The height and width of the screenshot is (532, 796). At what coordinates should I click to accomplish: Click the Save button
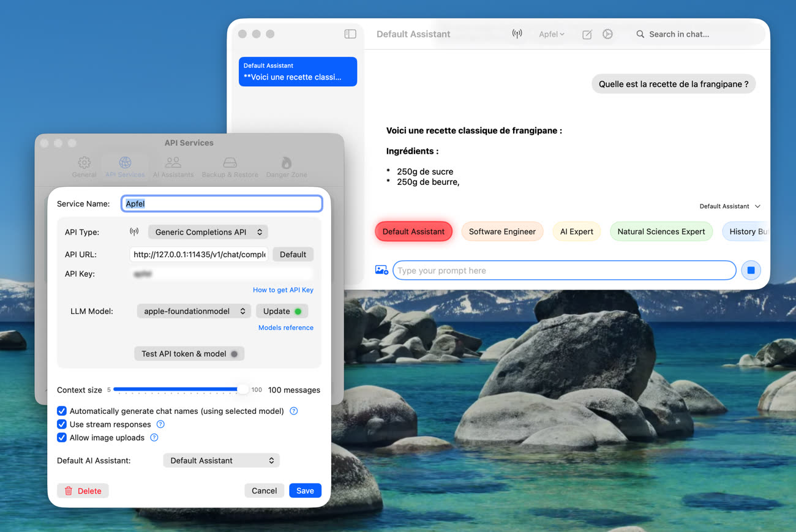point(305,490)
